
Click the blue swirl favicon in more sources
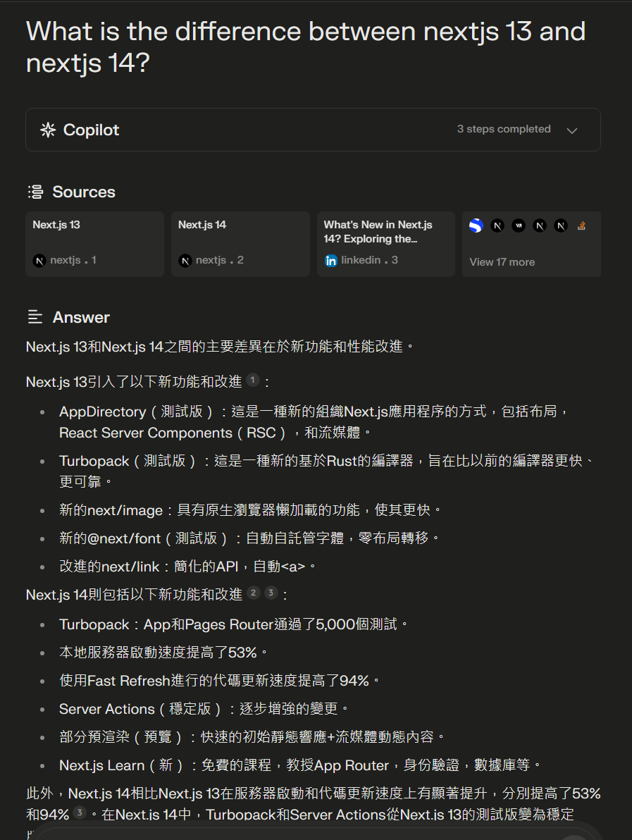coord(476,226)
